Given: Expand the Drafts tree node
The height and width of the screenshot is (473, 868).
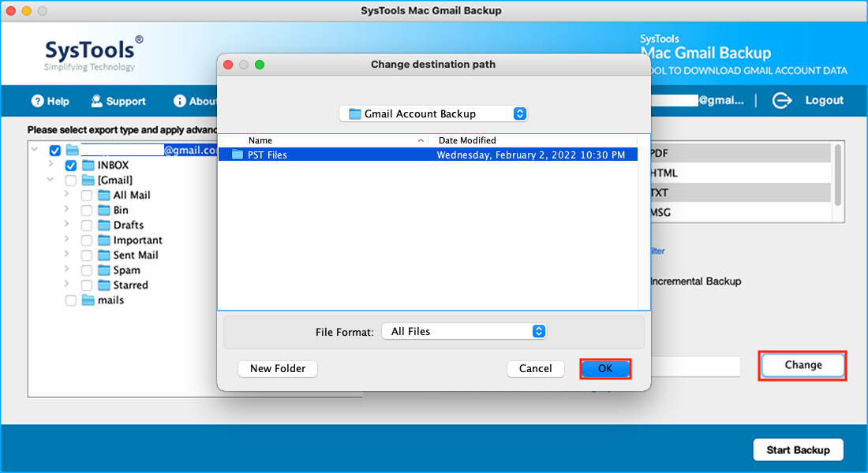Looking at the screenshot, I should coord(66,224).
